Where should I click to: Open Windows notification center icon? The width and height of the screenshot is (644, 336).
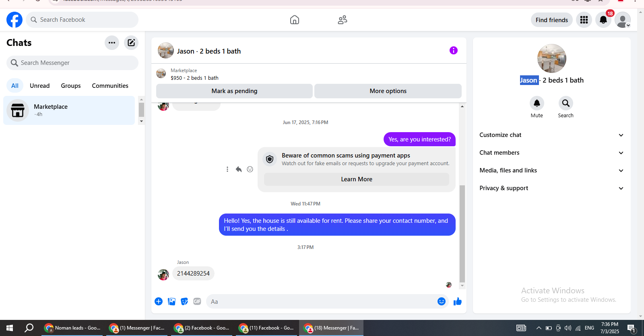click(632, 328)
